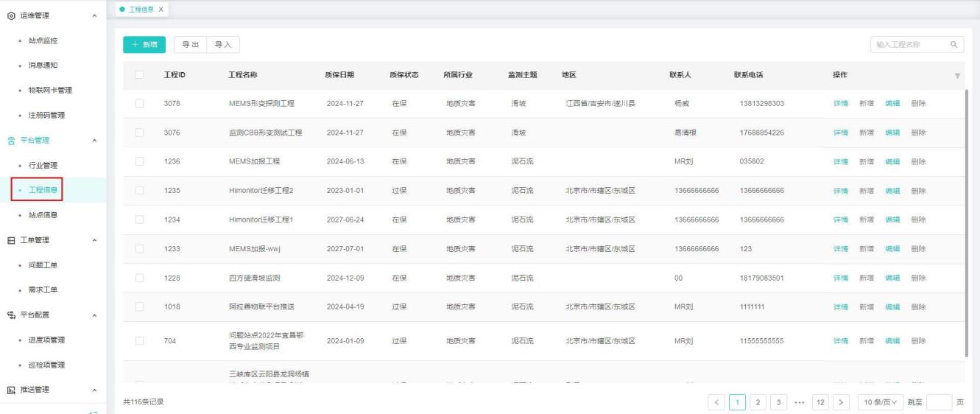
Task: Open 问题工单 menu item
Action: [43, 264]
